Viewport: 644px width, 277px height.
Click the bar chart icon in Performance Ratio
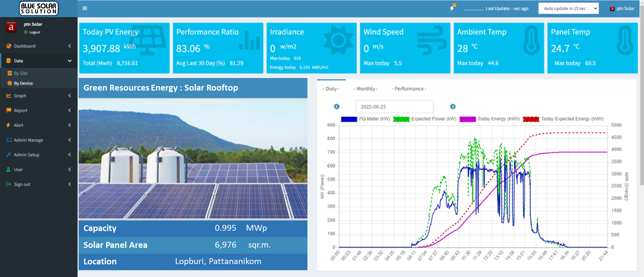pyautogui.click(x=249, y=40)
